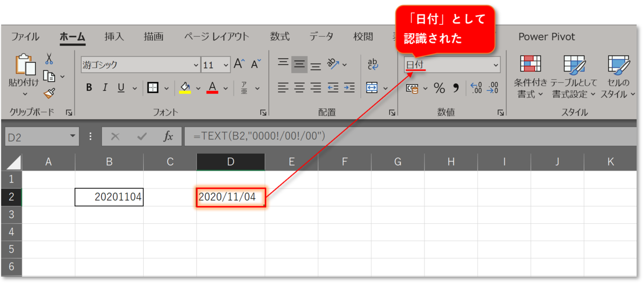
Task: Apply yellow fill color bucket
Action: click(x=185, y=87)
